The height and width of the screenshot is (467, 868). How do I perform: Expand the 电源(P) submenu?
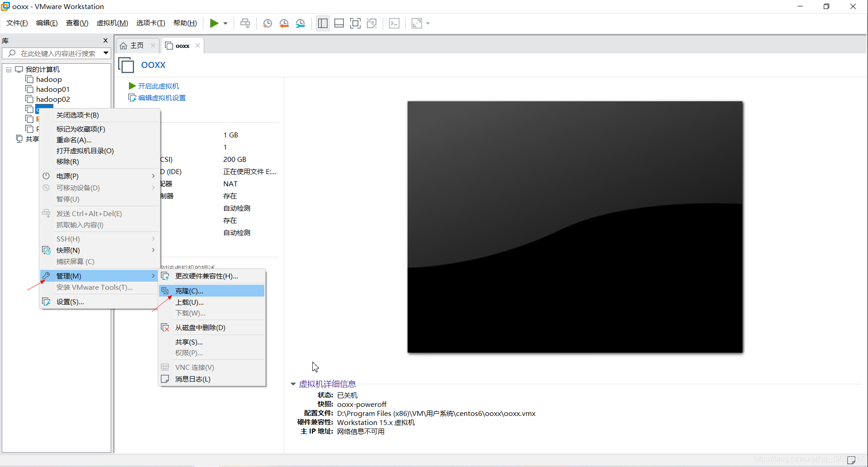click(x=100, y=176)
